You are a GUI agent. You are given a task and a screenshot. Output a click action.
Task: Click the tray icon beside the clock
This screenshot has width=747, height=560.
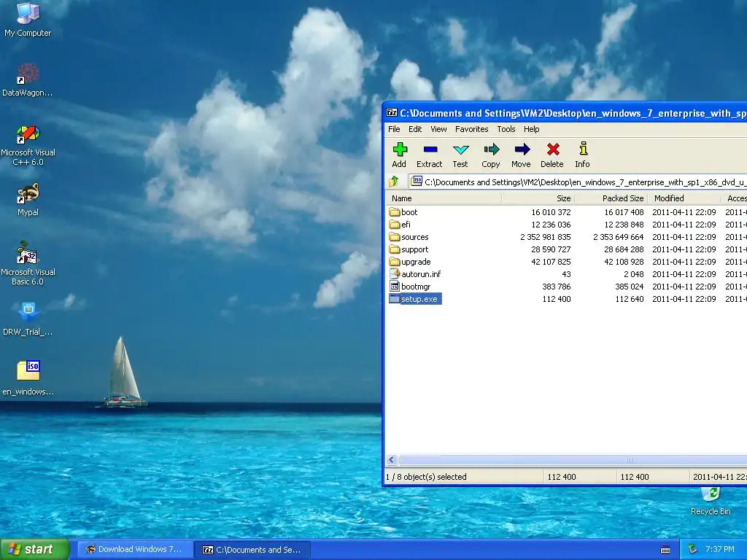point(693,549)
